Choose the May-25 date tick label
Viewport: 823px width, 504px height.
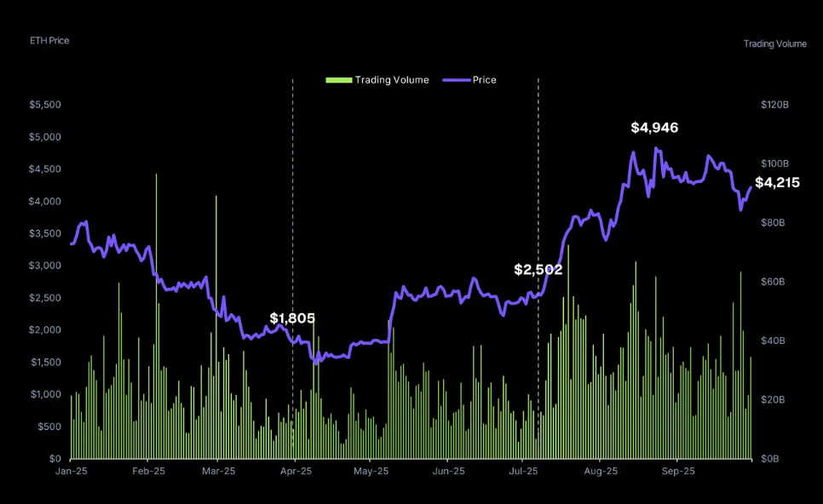point(371,471)
